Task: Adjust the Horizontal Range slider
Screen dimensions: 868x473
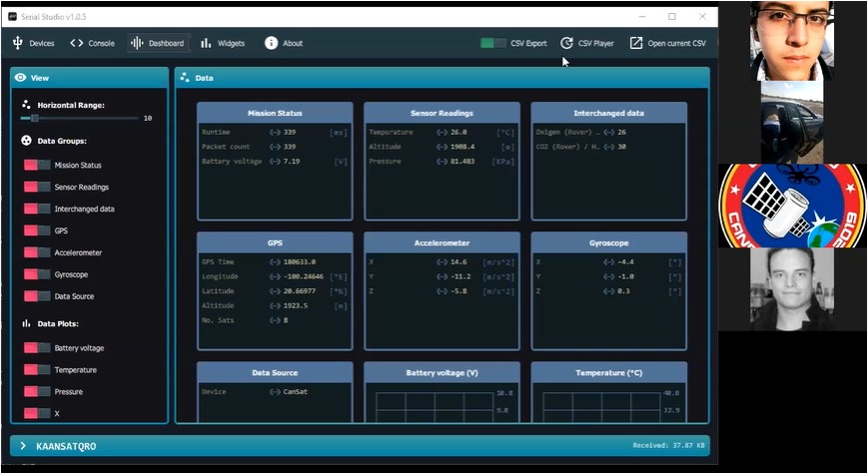Action: [35, 118]
